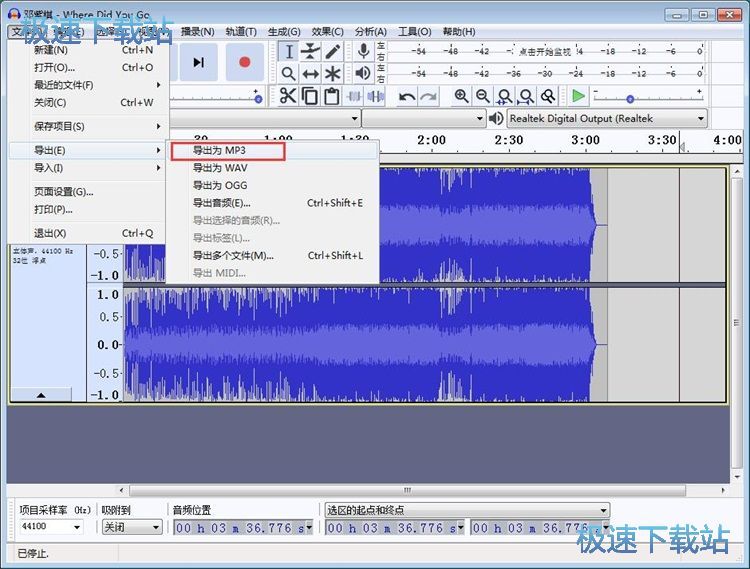Image resolution: width=750 pixels, height=569 pixels.
Task: Select 页面设置(G)... menu item
Action: coord(88,192)
